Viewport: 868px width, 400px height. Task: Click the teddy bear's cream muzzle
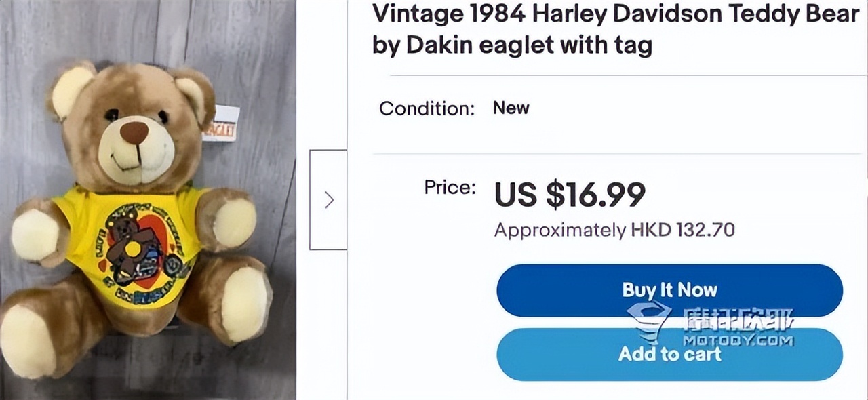[136, 156]
